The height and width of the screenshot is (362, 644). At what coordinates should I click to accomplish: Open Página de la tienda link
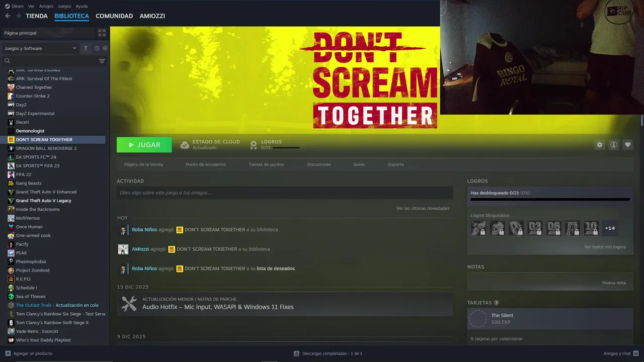[x=143, y=164]
